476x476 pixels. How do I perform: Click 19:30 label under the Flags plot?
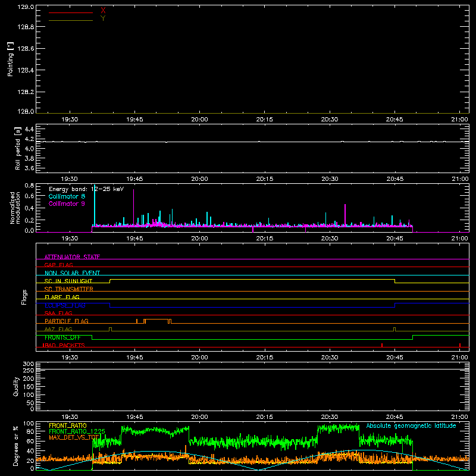click(x=70, y=358)
